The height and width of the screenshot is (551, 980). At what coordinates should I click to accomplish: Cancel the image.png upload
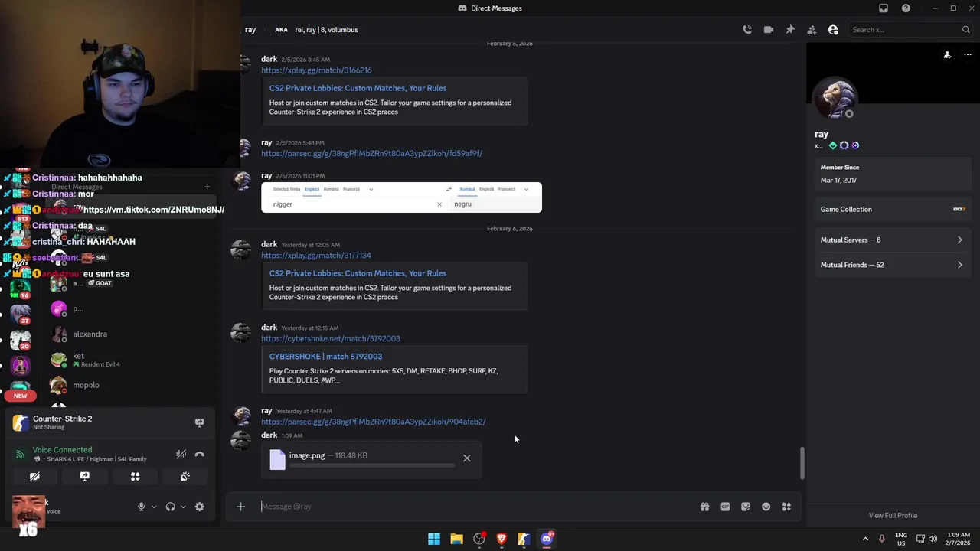coord(467,458)
